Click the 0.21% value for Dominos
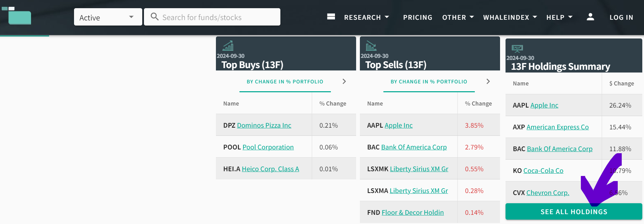Screen dimensions: 644x224 pos(328,125)
